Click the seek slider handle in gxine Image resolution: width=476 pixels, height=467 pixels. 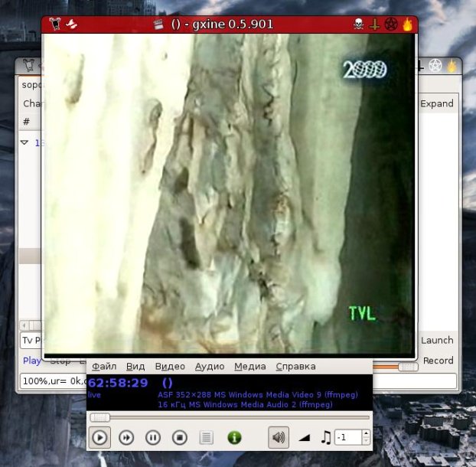100,418
